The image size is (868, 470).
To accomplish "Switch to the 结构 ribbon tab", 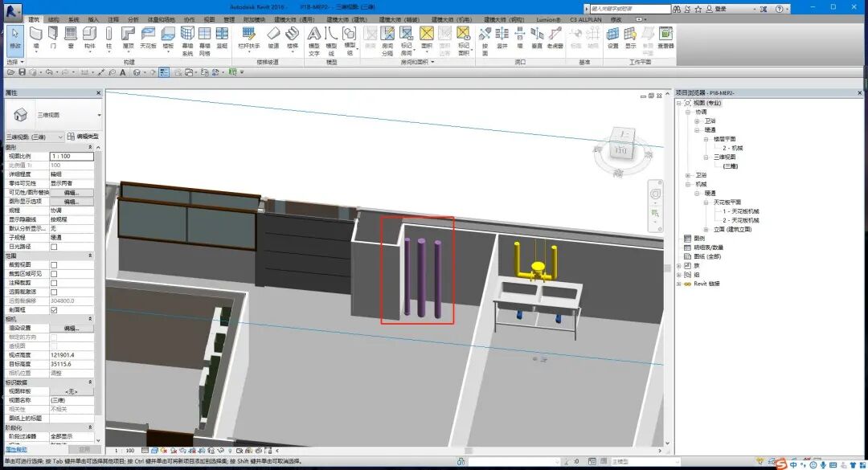I will coord(54,19).
